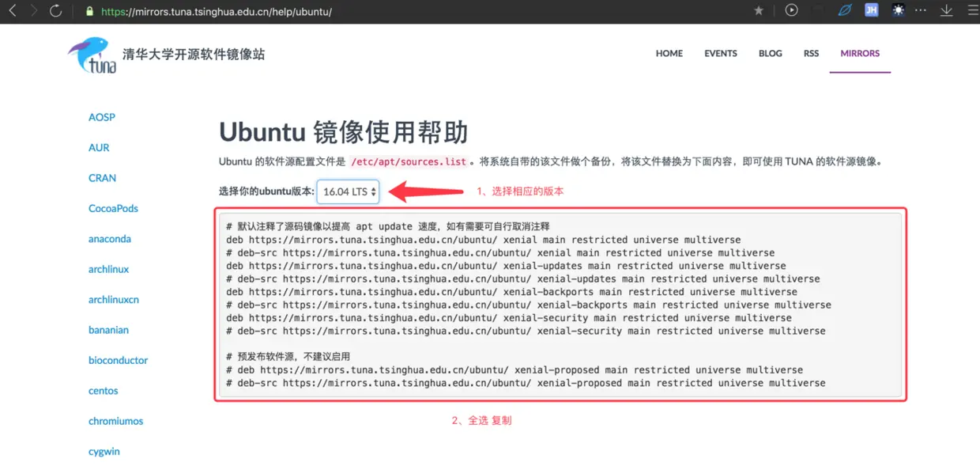Click the uncommented deb xenial-security line
The width and height of the screenshot is (980, 466).
[x=508, y=318]
